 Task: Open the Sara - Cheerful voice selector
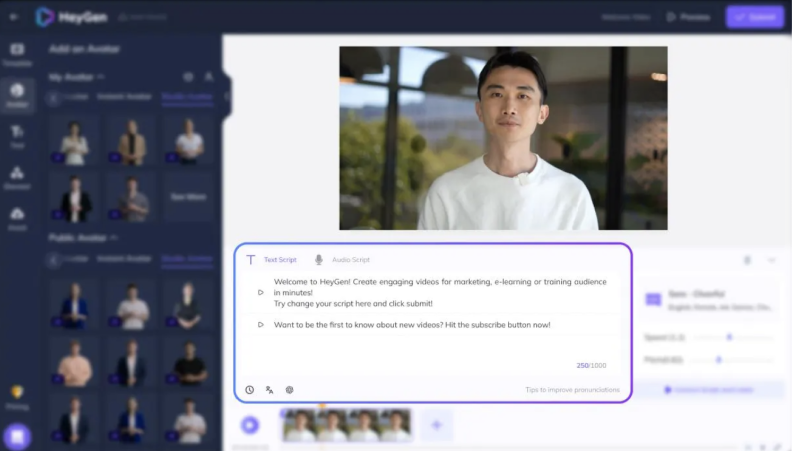(709, 300)
